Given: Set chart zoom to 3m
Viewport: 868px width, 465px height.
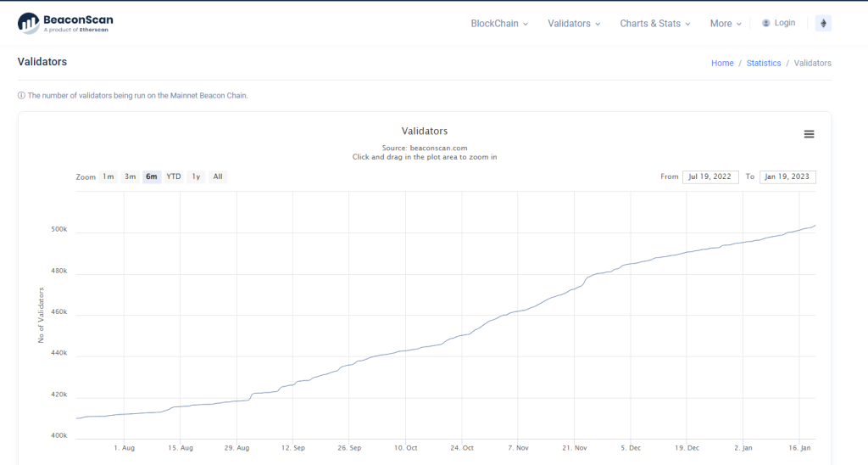Looking at the screenshot, I should tap(130, 176).
